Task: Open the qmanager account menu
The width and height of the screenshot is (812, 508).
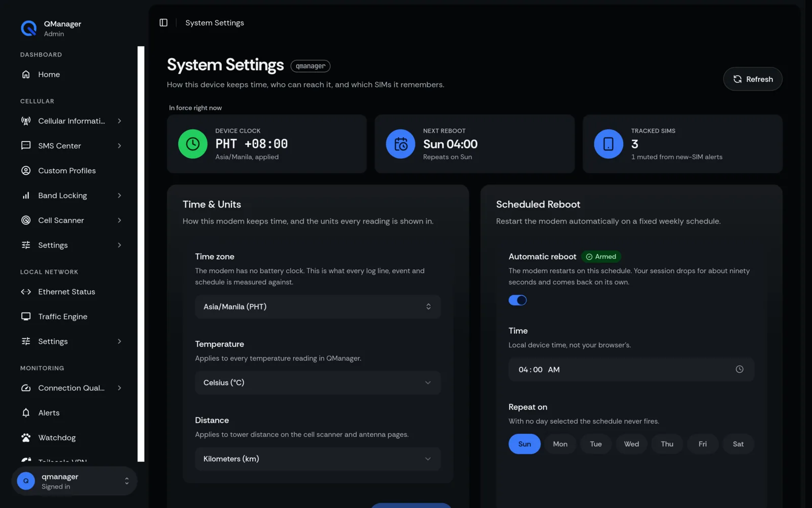Action: tap(74, 481)
